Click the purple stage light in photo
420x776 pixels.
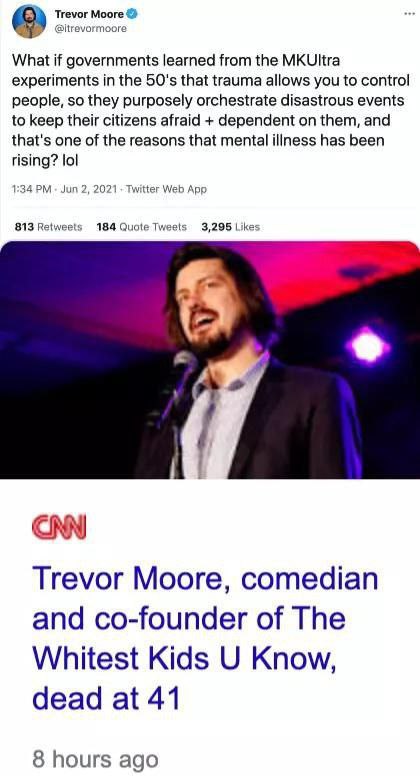click(368, 346)
